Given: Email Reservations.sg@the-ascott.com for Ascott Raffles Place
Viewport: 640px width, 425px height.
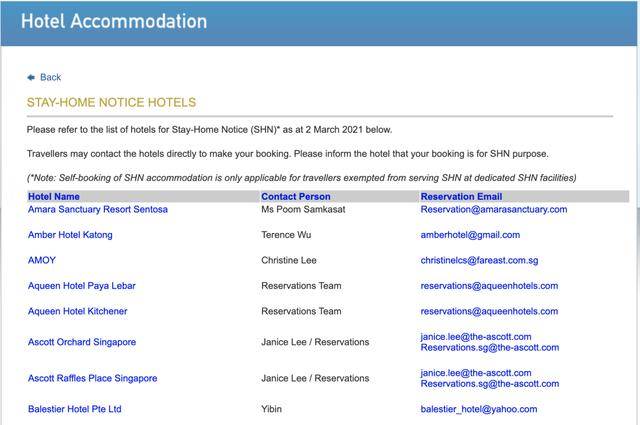Looking at the screenshot, I should [x=489, y=384].
